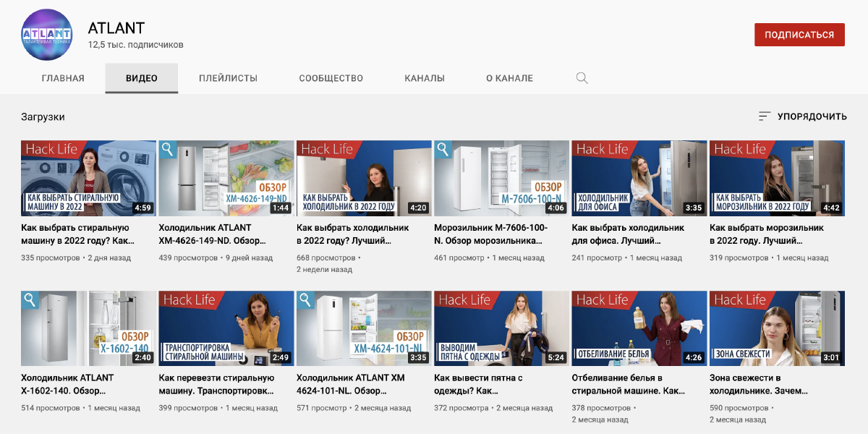This screenshot has width=868, height=434.
Task: Open title 'Как выбрать стиральную машину в 2022?'
Action: (78, 234)
